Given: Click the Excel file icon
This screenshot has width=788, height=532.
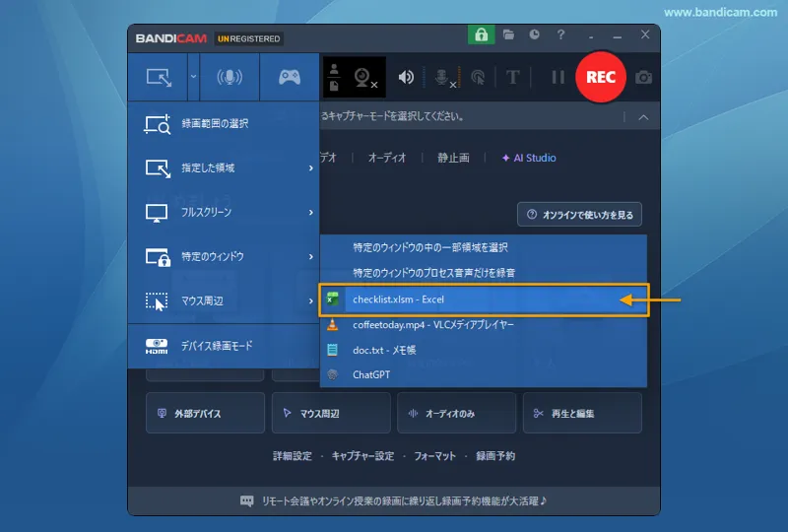Looking at the screenshot, I should [332, 299].
